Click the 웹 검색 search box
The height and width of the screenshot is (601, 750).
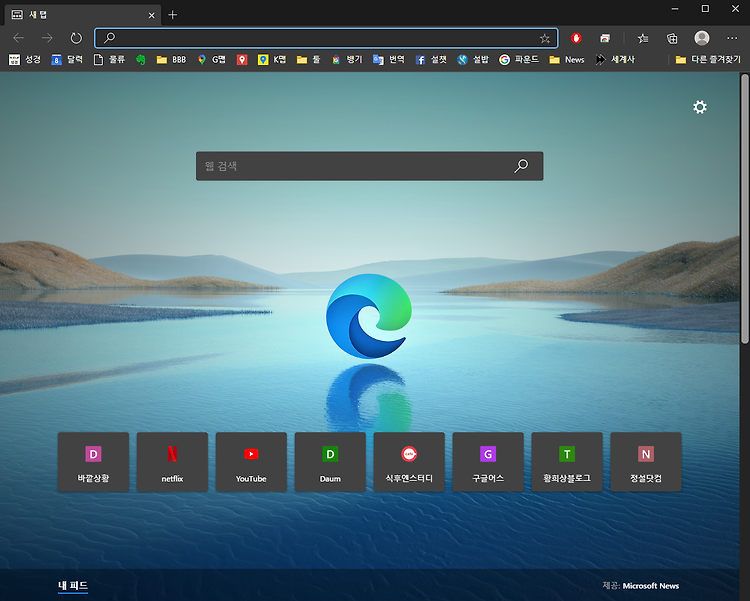(x=369, y=166)
